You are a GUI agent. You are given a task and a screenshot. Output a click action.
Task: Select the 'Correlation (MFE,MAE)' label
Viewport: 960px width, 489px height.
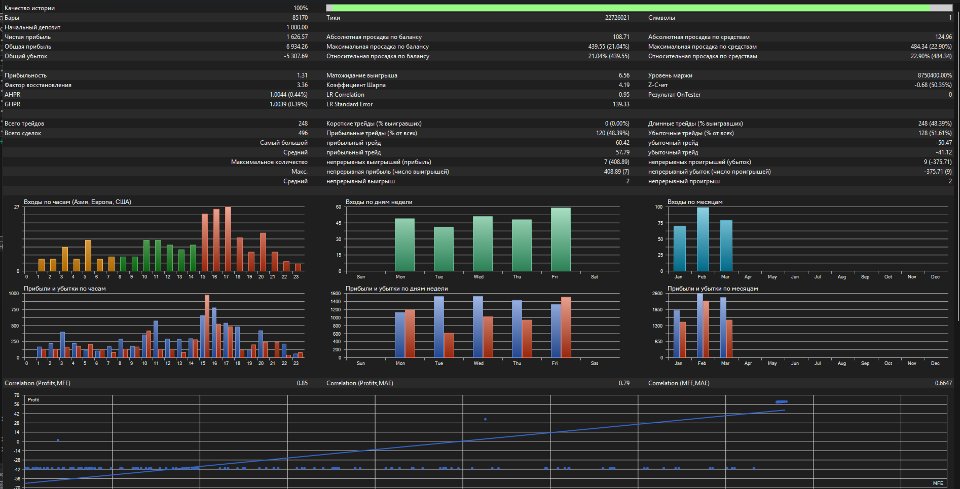pyautogui.click(x=678, y=384)
